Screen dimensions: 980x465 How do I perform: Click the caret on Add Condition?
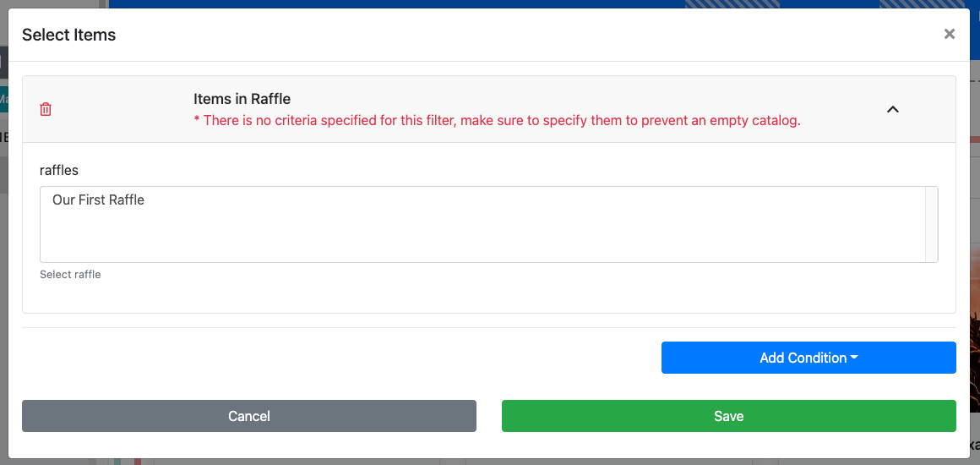tap(854, 358)
